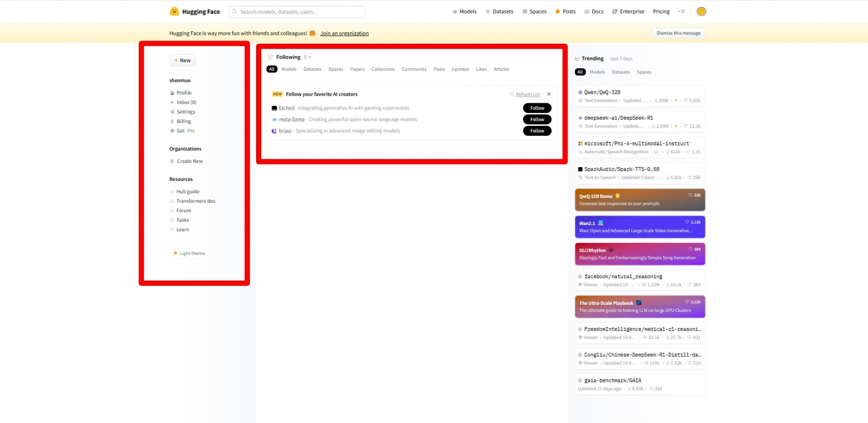
Task: Open the user avatar menu
Action: tap(701, 11)
